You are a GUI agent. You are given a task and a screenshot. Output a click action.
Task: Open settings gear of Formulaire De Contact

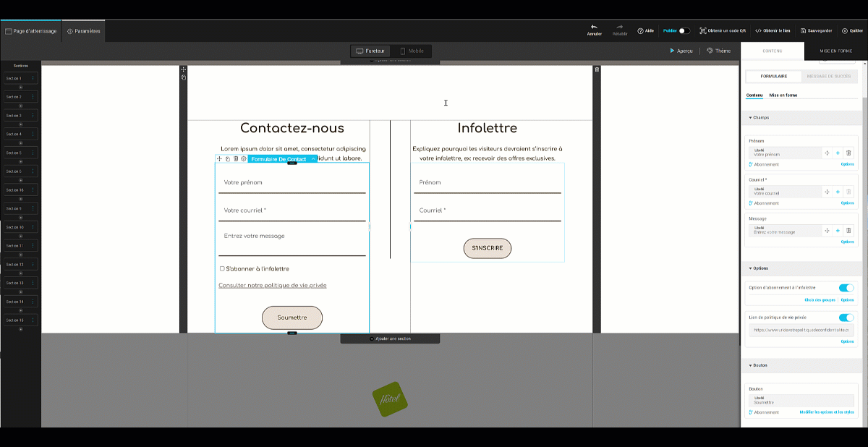click(x=244, y=159)
